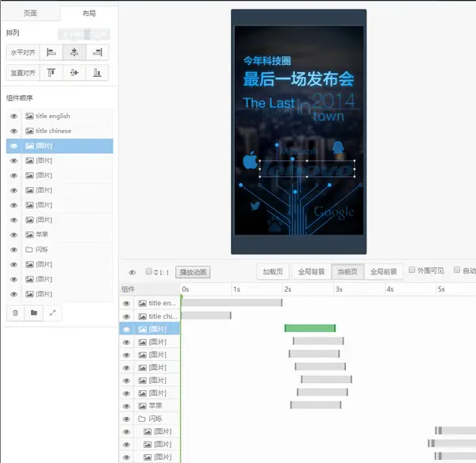
Task: Align selection to bottom edge vertically
Action: [x=97, y=73]
